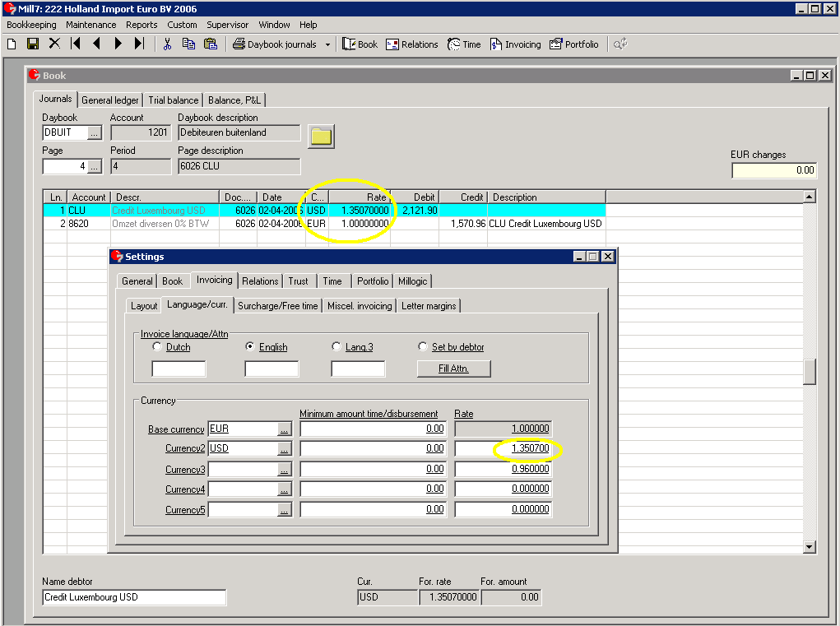The height and width of the screenshot is (626, 840).
Task: Click the Copy toolbar icon
Action: [x=188, y=44]
